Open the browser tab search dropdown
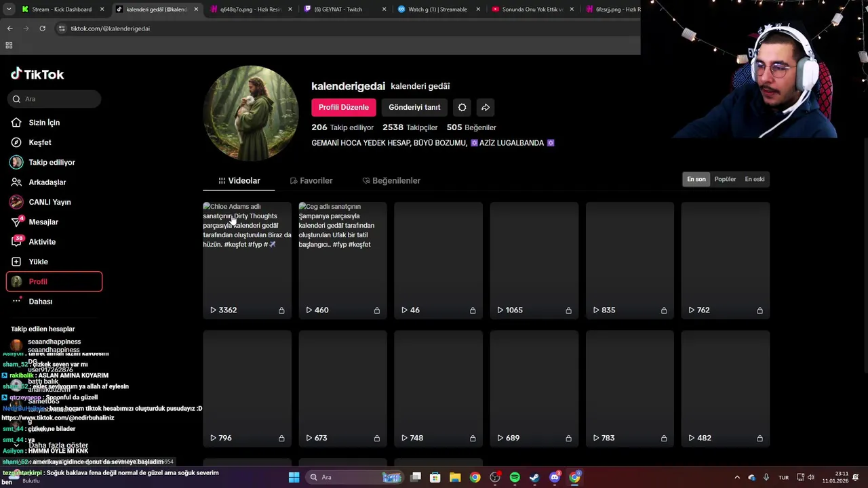The width and height of the screenshot is (868, 488). pyautogui.click(x=8, y=9)
